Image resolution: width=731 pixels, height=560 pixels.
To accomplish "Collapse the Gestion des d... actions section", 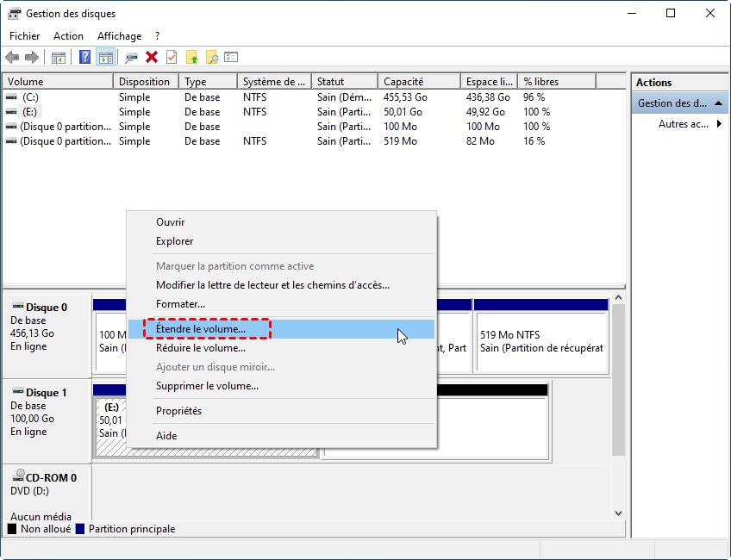I will (718, 103).
